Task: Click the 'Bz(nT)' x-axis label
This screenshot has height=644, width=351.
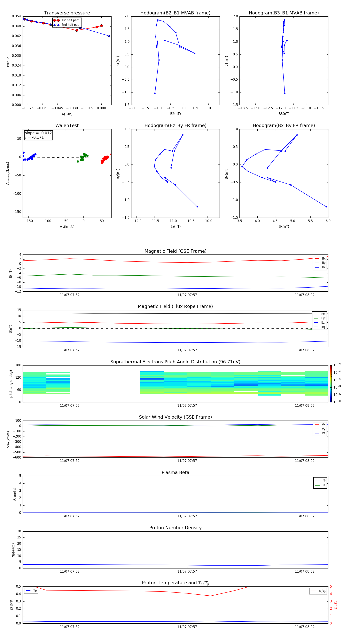Action: click(x=175, y=227)
